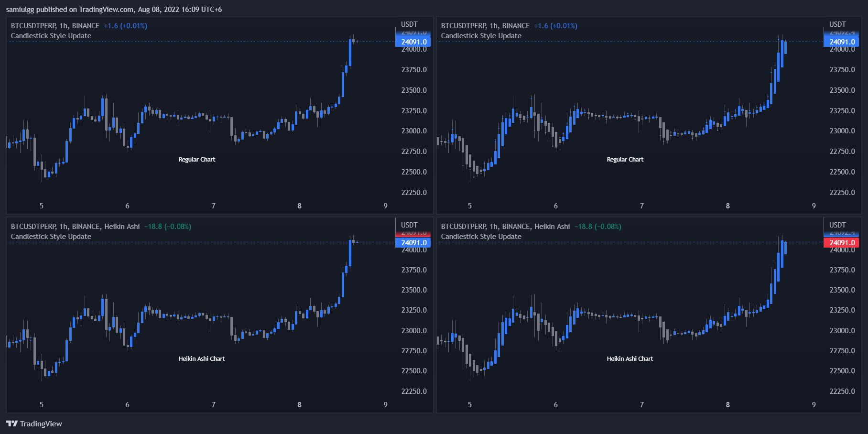The width and height of the screenshot is (868, 434).
Task: Click 23250.0 on top-left chart price axis
Action: click(x=414, y=111)
